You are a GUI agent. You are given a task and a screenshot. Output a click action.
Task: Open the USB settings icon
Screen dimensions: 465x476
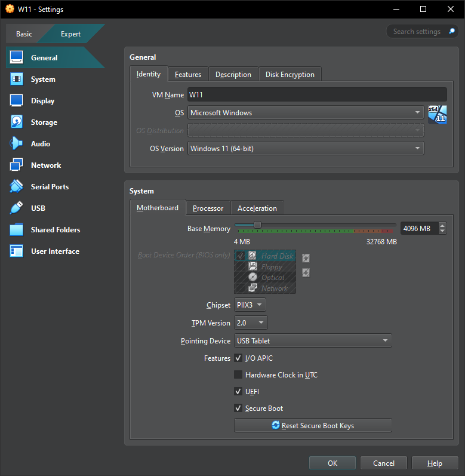[17, 208]
